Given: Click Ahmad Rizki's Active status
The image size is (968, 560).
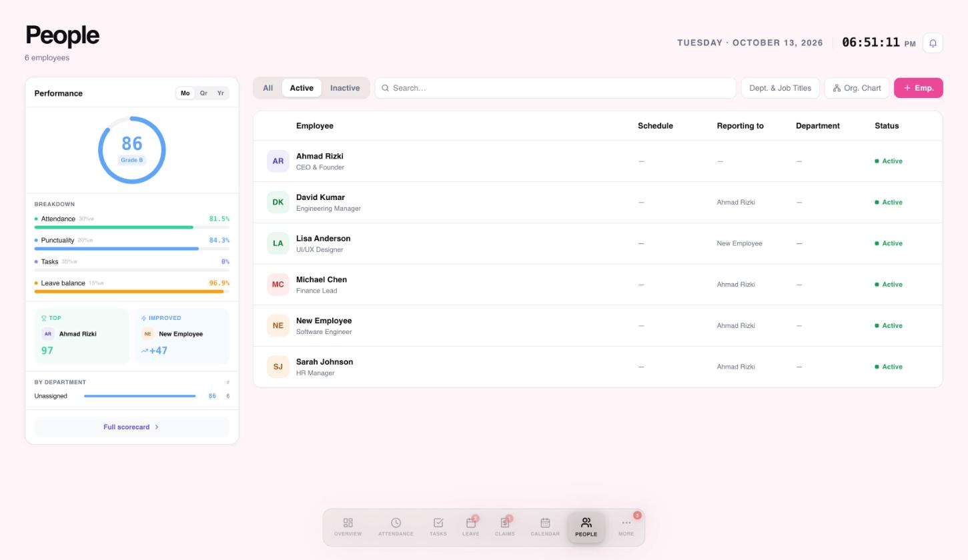Looking at the screenshot, I should click(889, 161).
